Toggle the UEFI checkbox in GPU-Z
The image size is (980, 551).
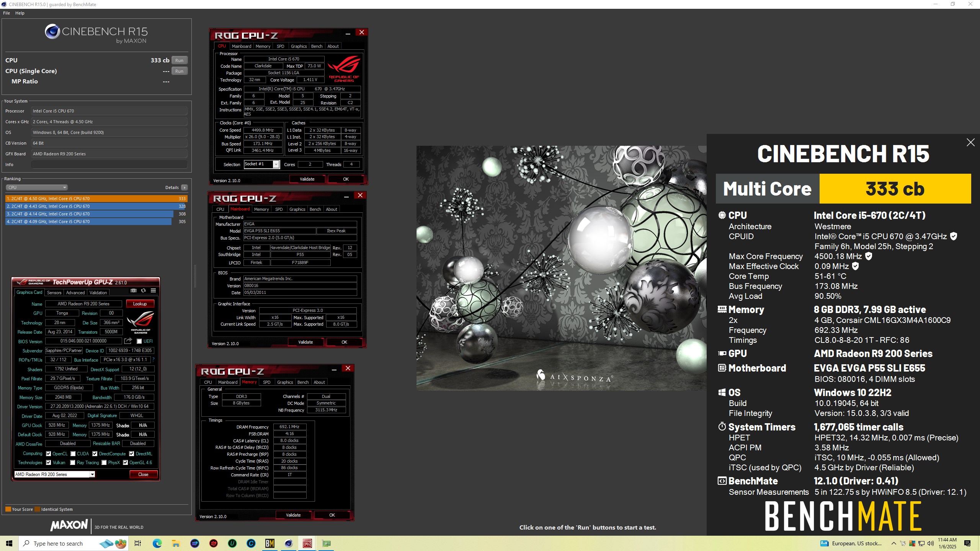(139, 341)
